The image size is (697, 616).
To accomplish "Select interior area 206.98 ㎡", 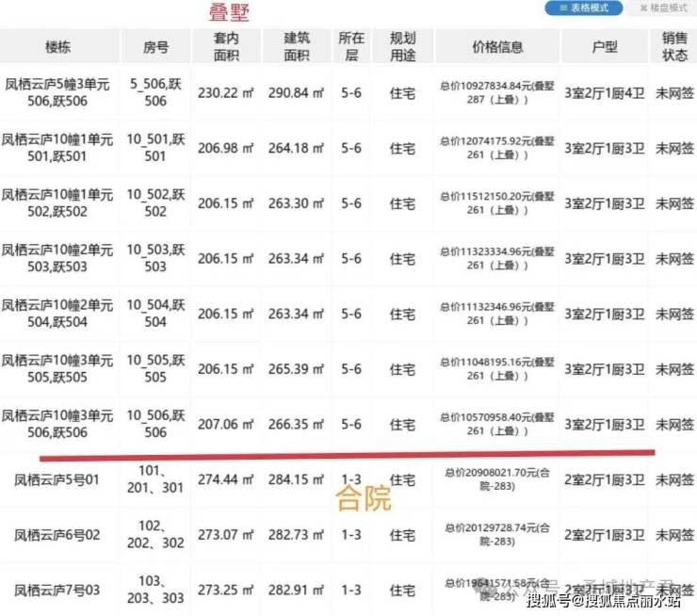I will click(226, 148).
